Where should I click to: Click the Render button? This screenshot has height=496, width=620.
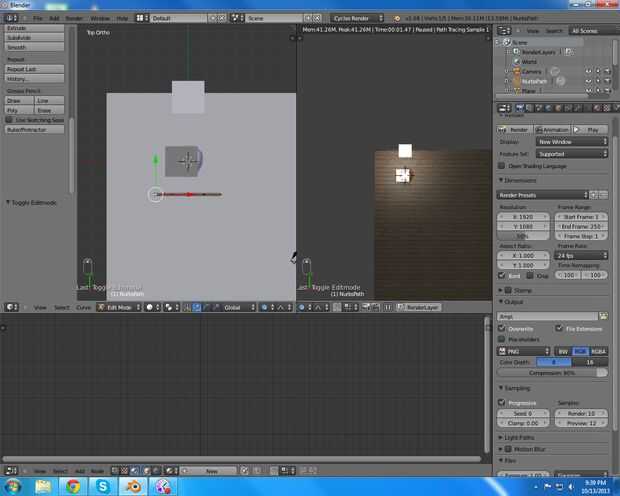514,130
